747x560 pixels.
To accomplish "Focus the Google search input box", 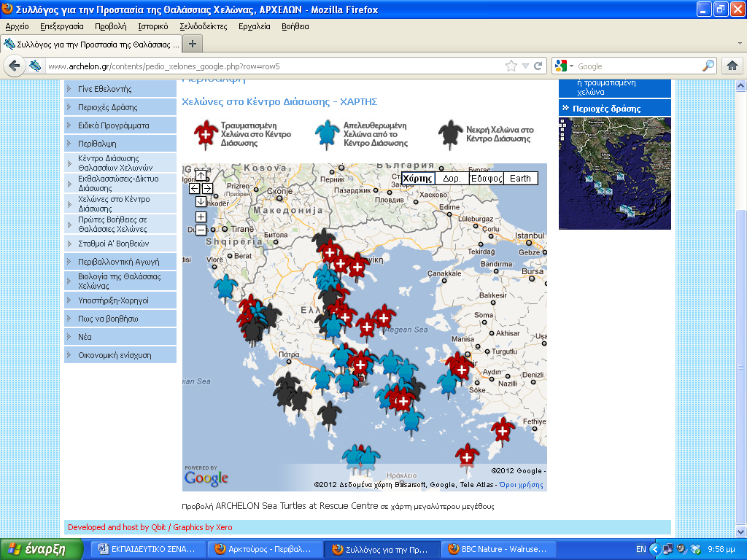I will [x=638, y=66].
